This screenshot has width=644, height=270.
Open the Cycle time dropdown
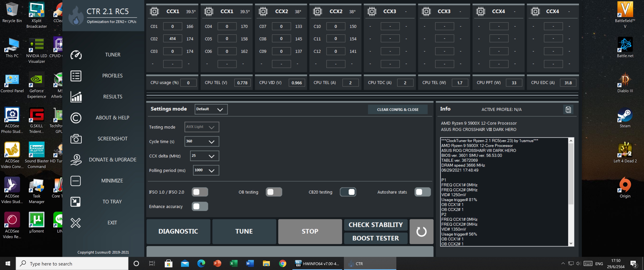(201, 142)
